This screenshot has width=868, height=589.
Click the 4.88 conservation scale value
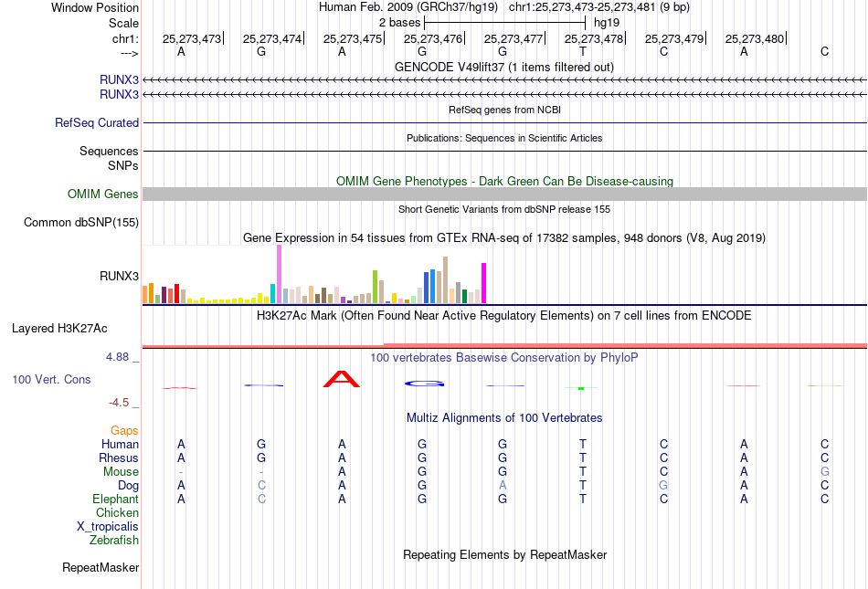[117, 357]
